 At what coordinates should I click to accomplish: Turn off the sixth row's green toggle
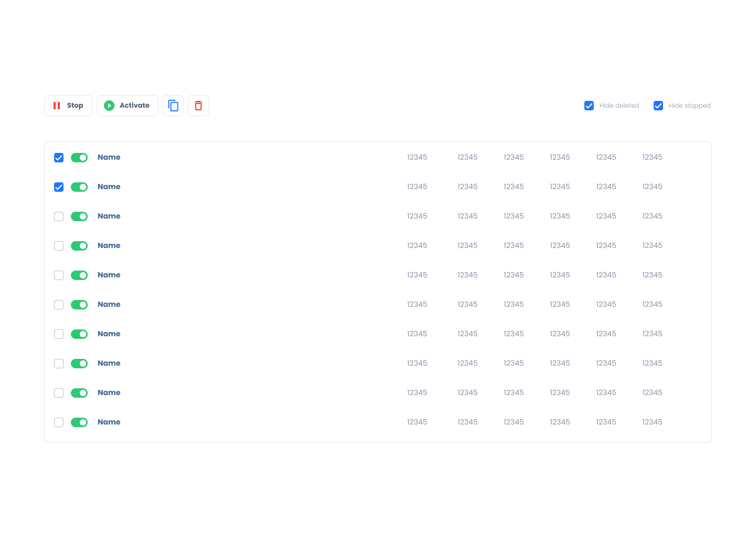(x=79, y=305)
